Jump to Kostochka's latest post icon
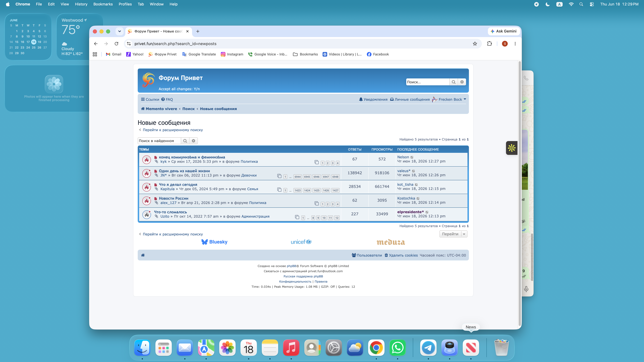644x362 pixels. pyautogui.click(x=418, y=198)
